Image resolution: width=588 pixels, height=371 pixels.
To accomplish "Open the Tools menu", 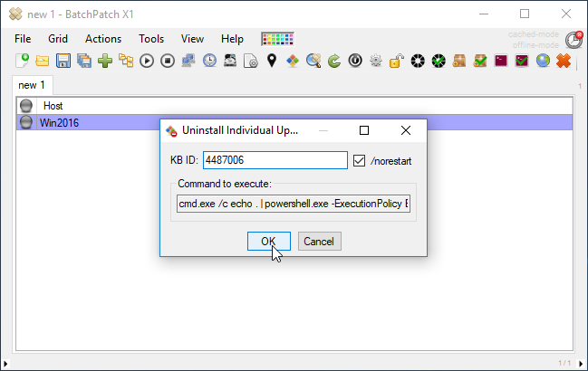I will pyautogui.click(x=151, y=39).
